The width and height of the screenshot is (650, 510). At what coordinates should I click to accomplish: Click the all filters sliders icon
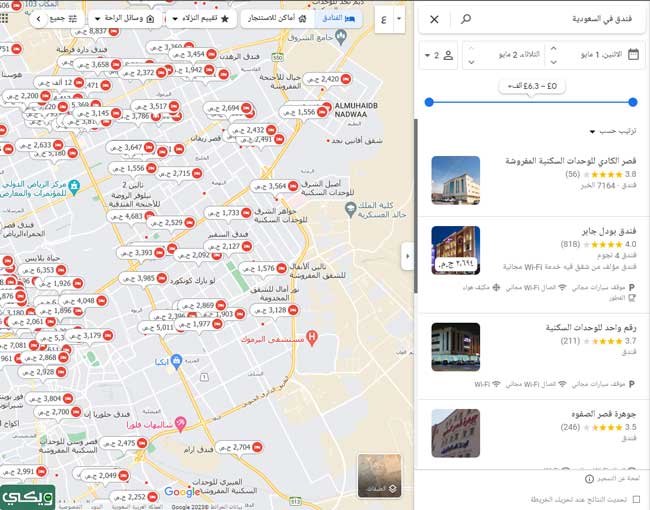click(73, 19)
